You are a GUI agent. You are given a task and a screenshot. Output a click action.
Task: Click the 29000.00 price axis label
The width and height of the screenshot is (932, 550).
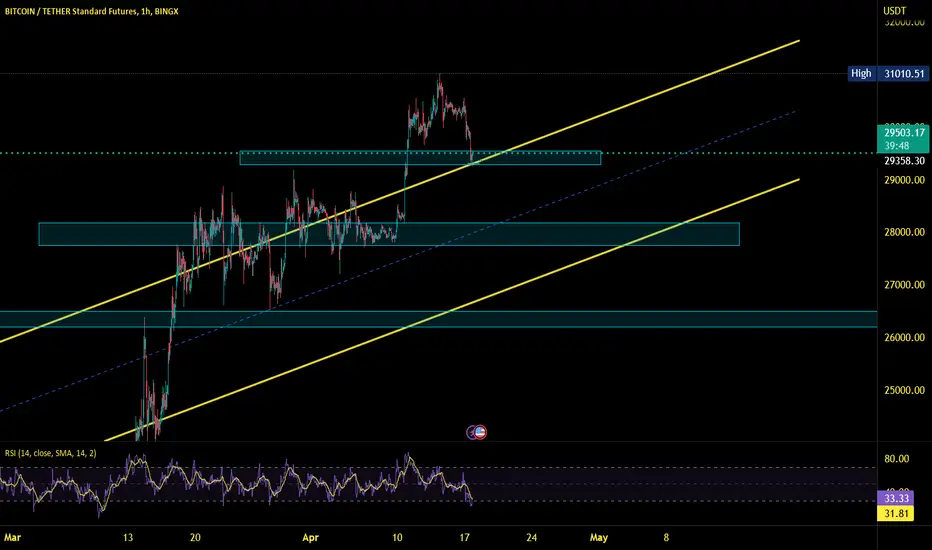[904, 180]
